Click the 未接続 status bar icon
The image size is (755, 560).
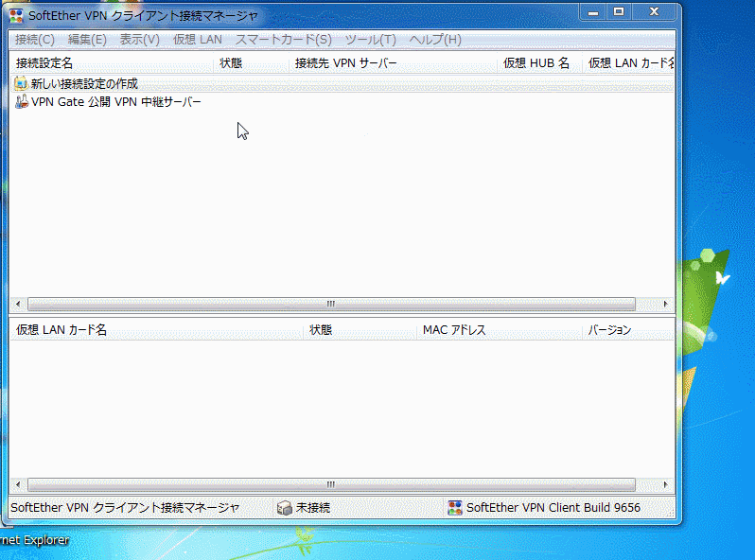[x=285, y=508]
